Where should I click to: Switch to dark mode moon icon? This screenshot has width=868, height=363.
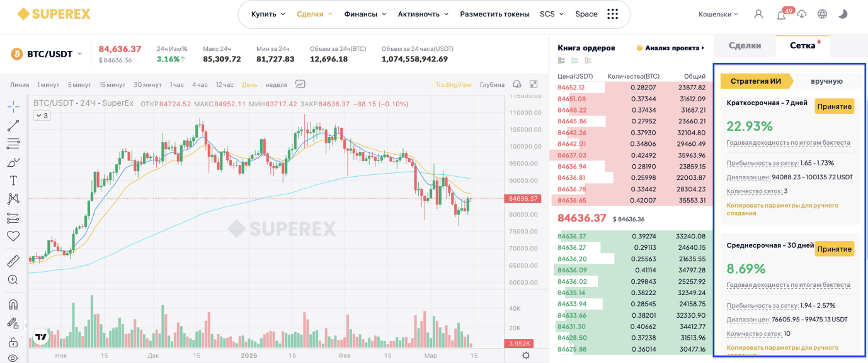pos(843,14)
